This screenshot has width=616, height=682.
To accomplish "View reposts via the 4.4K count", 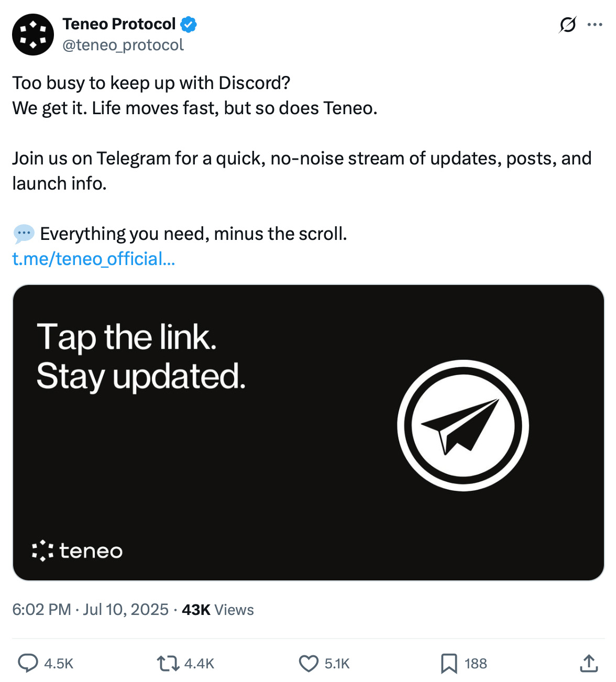I will click(x=200, y=664).
